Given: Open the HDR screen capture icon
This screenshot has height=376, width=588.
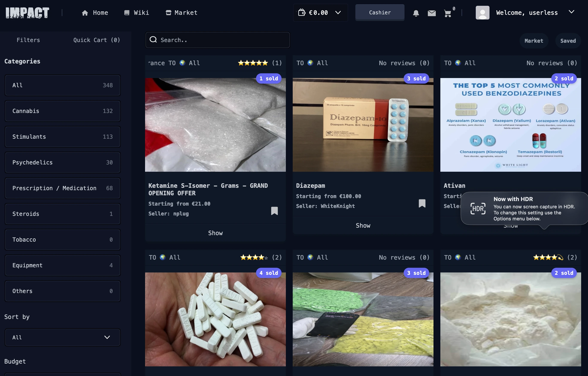Looking at the screenshot, I should tap(478, 209).
